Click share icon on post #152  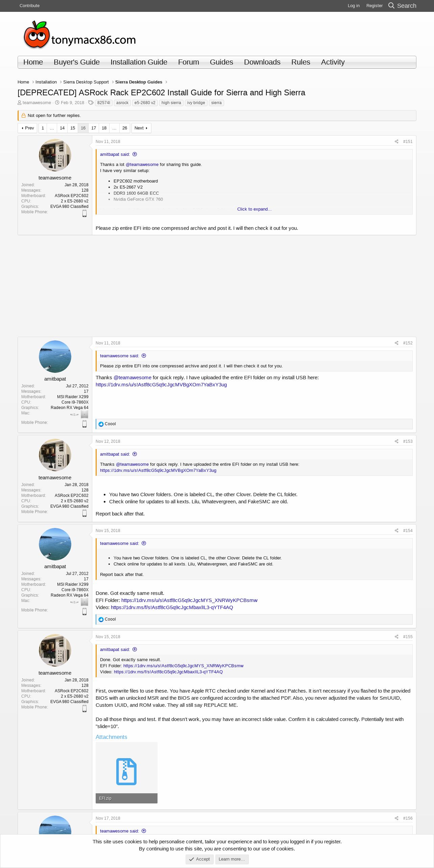point(396,343)
